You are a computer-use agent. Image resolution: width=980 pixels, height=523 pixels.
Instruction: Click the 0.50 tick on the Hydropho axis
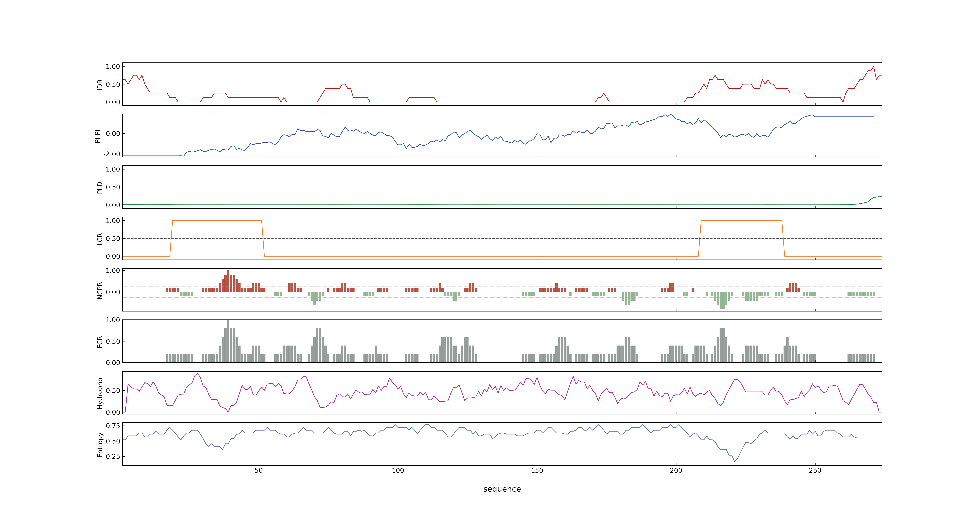pos(113,391)
